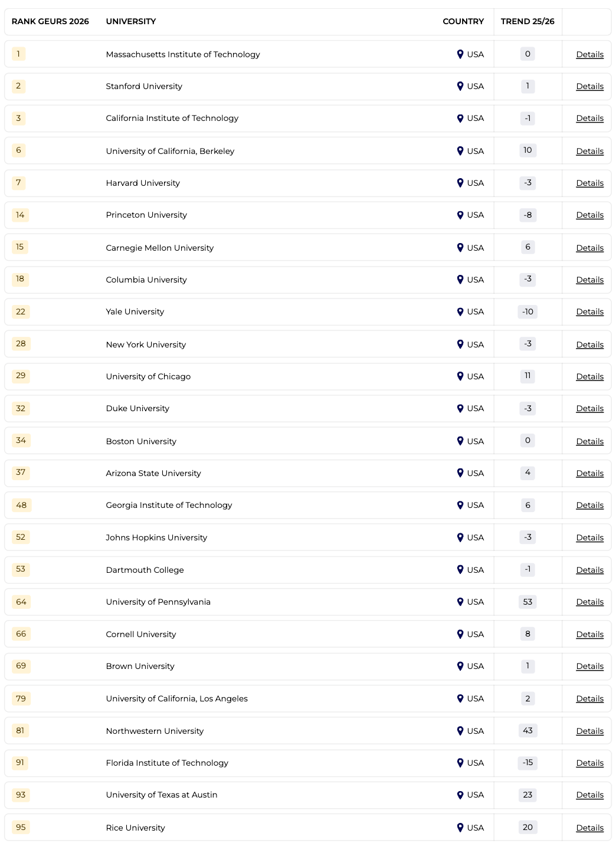Click the location pin icon for Massachusetts Institute of Technology
The image size is (616, 843).
[461, 54]
